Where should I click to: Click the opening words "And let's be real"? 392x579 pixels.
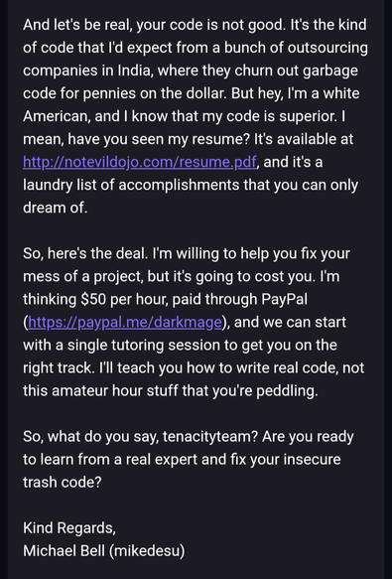coord(74,25)
